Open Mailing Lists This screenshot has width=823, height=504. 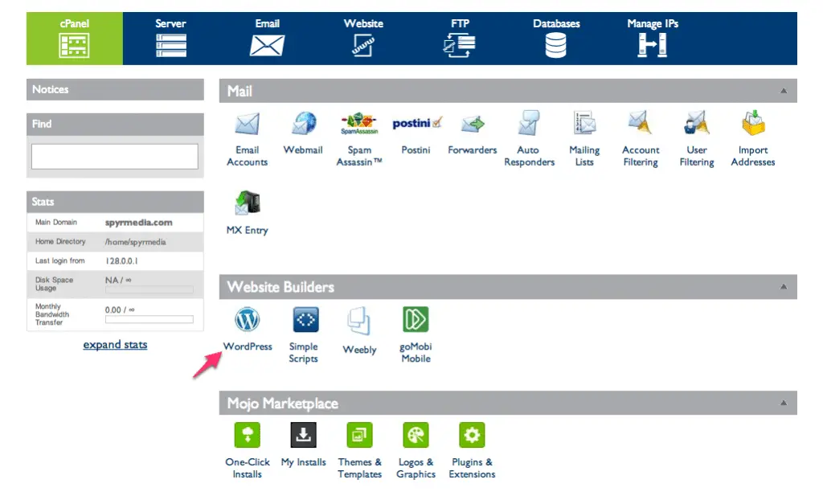[x=584, y=123]
